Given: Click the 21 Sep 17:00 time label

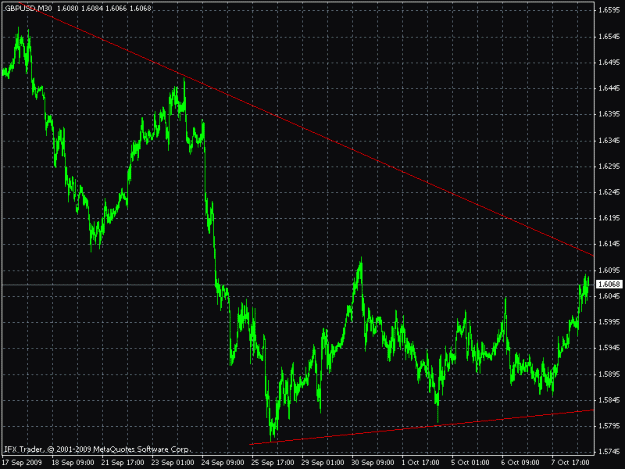Looking at the screenshot, I should [123, 463].
